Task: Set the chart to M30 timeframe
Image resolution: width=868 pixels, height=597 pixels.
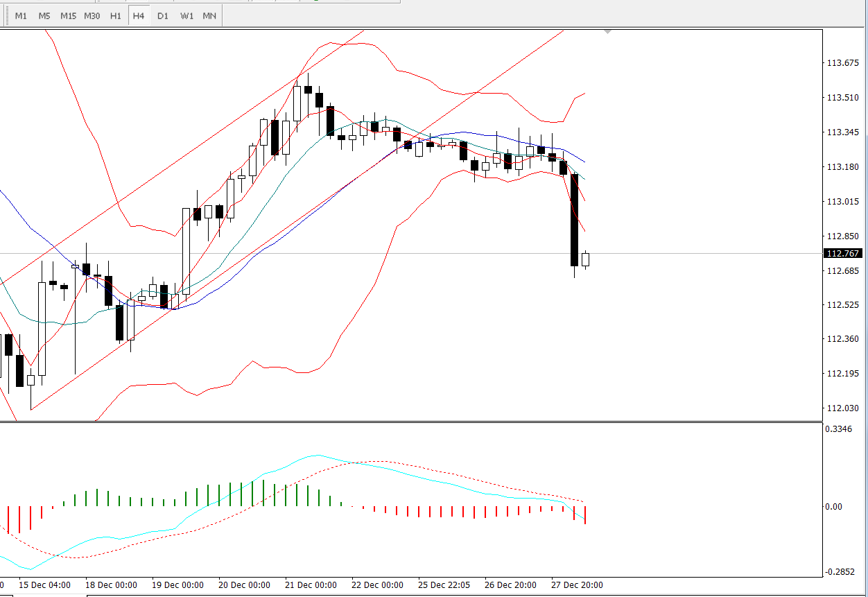Action: (92, 15)
